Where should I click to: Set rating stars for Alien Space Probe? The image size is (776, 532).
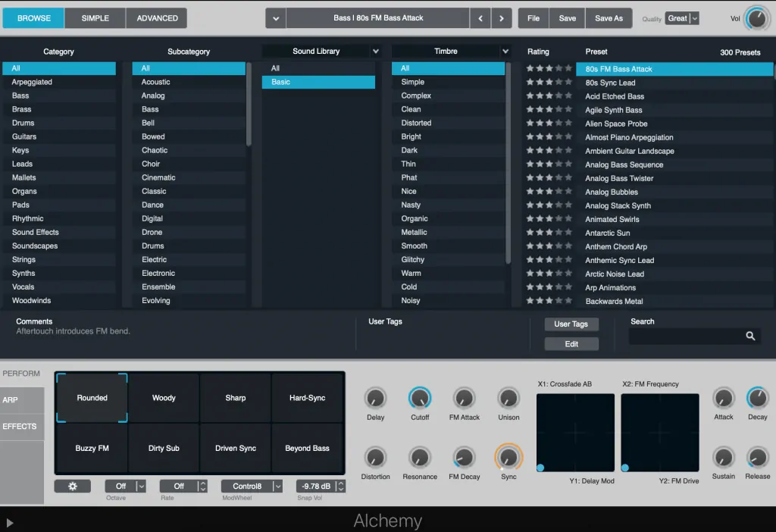click(549, 124)
